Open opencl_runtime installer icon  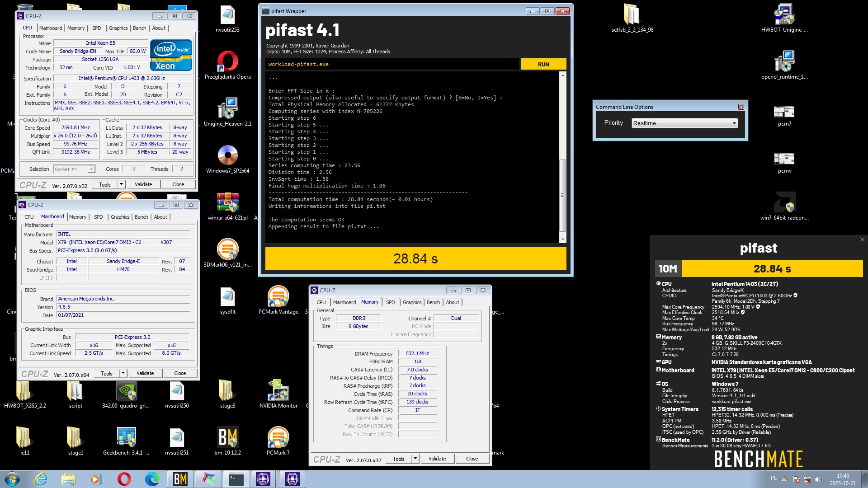784,66
